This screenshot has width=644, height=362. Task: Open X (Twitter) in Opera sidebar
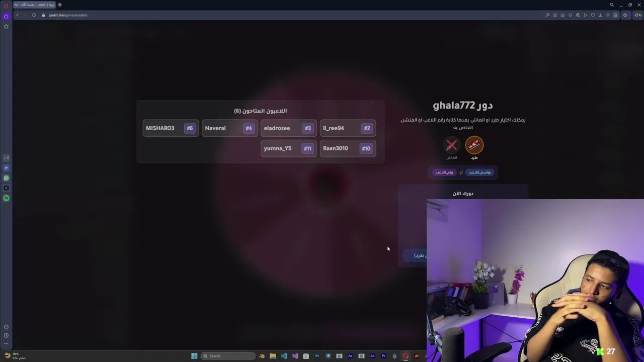coord(6,188)
